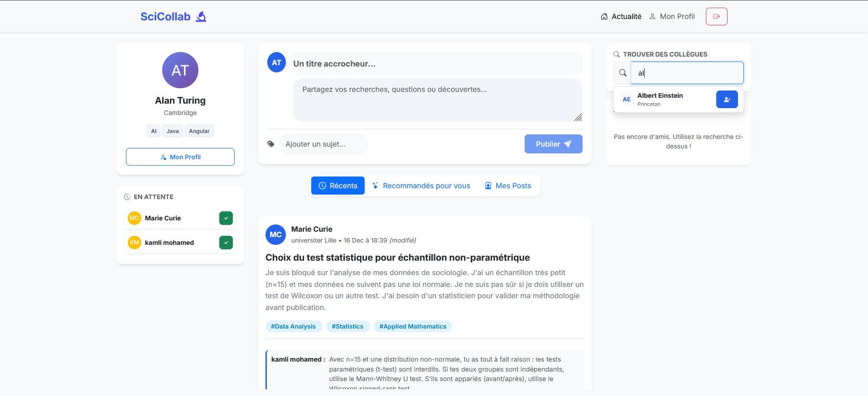
Task: Click Alan Turing's large profile avatar
Action: [x=180, y=70]
